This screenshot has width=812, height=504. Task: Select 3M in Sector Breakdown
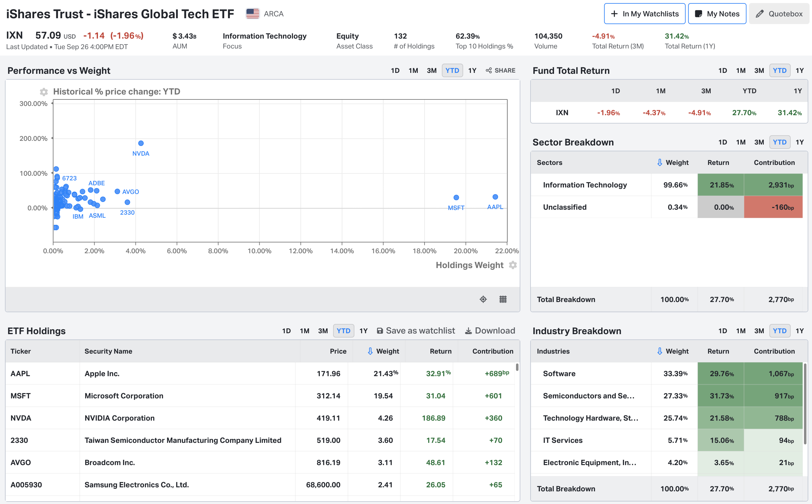click(759, 142)
